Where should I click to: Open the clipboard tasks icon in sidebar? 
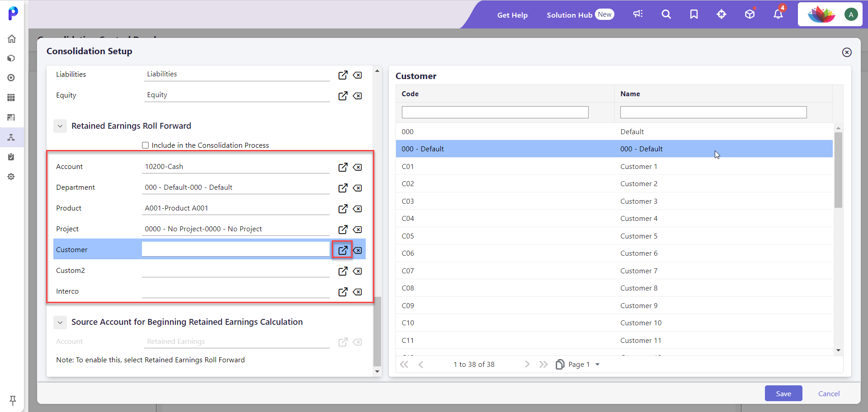click(12, 157)
